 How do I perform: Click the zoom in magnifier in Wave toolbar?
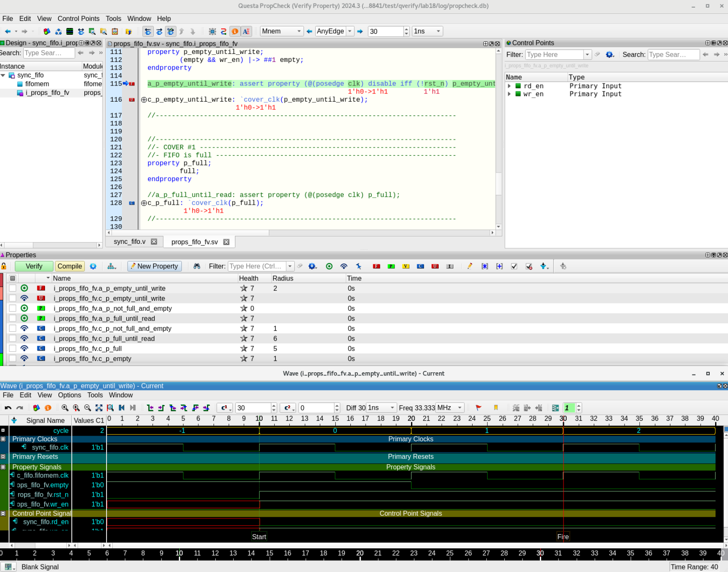(65, 408)
